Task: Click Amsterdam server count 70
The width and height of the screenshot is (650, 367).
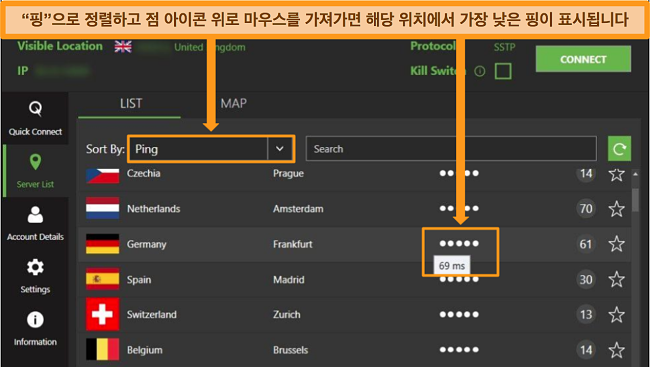Action: [x=586, y=208]
